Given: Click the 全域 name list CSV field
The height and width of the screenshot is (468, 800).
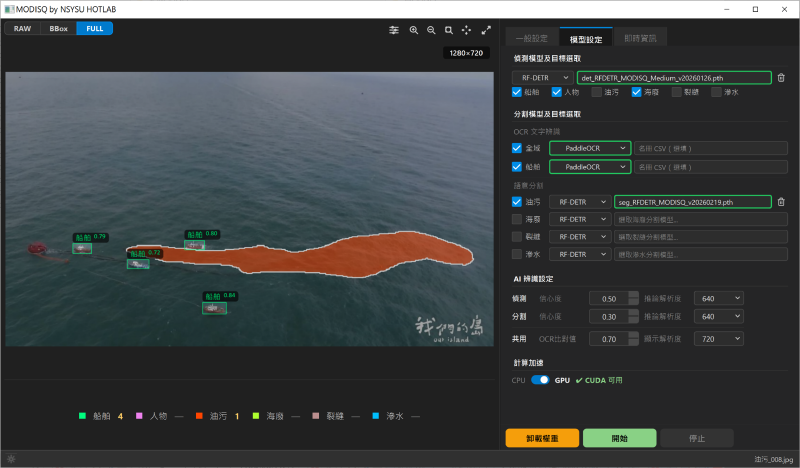Looking at the screenshot, I should (711, 148).
